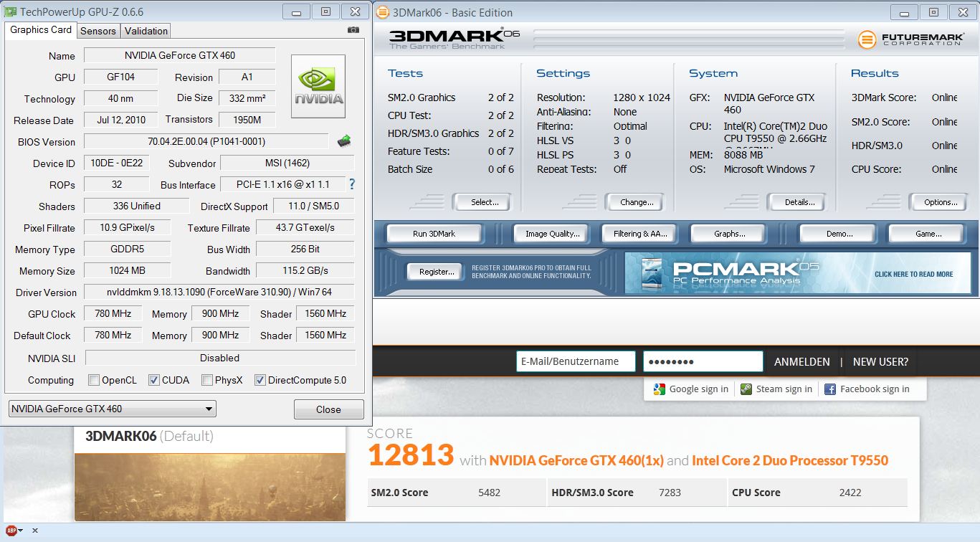Click the BIOS Version value 70.04.2E.00.04
The height and width of the screenshot is (542, 980).
pos(206,141)
